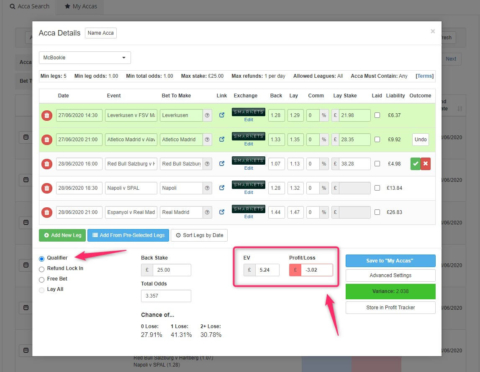Screen dimensions: 480x372
Task: Click help icon beside Atletico Madrid bet
Action: pos(207,139)
